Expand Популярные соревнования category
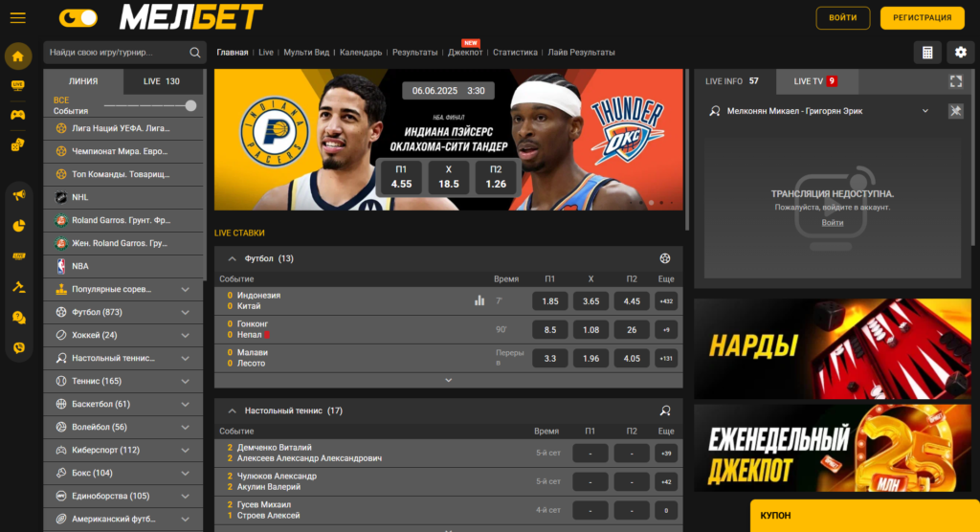Viewport: 980px width, 532px height. coord(123,290)
